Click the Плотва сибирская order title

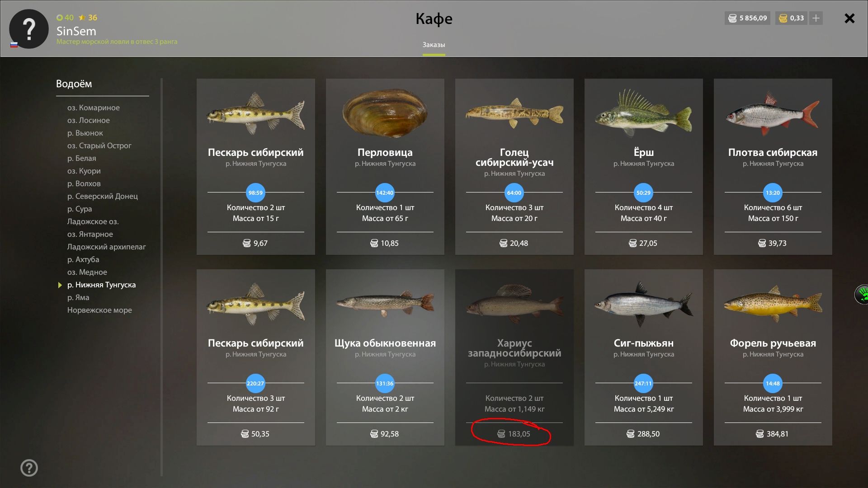coord(773,152)
